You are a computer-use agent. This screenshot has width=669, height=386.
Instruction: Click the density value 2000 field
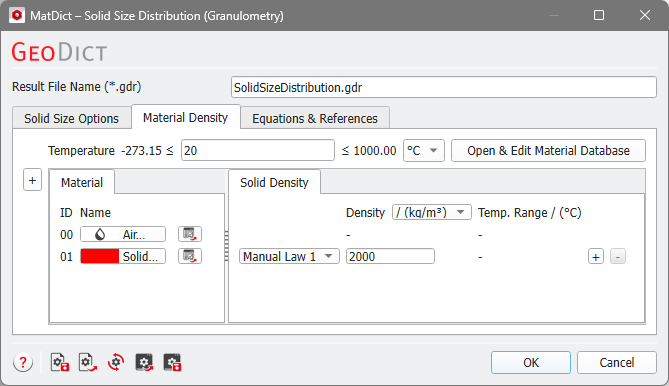(390, 256)
